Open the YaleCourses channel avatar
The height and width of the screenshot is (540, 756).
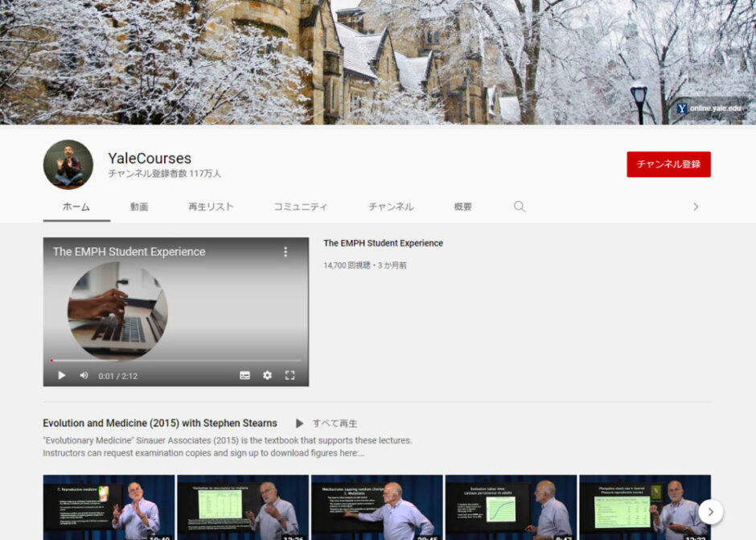[68, 164]
